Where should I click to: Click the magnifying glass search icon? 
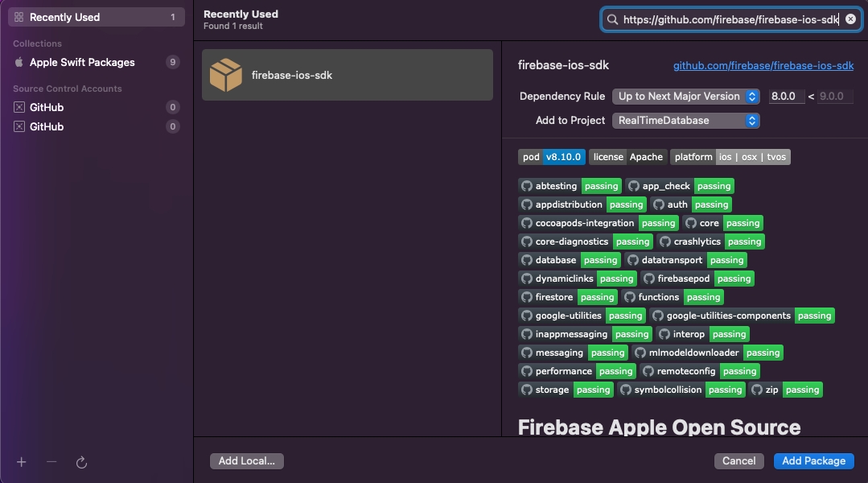click(613, 19)
